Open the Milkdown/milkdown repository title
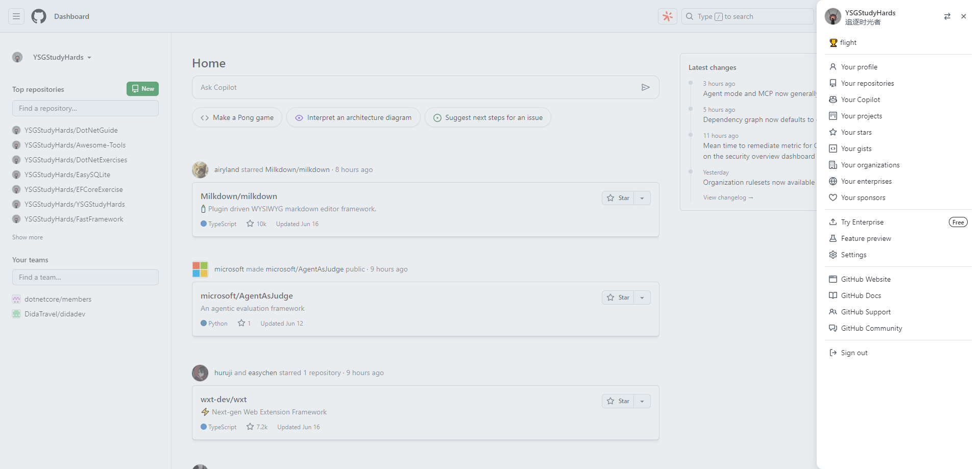 (x=239, y=196)
